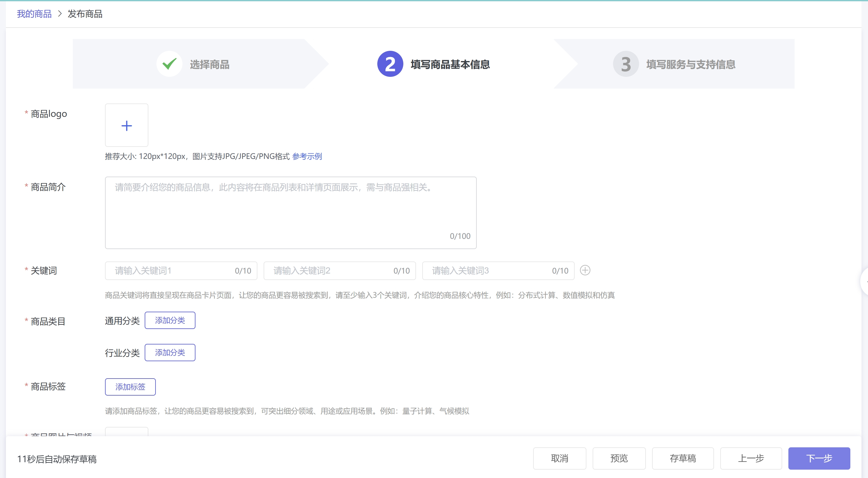Click the breadcrumb arrow separator

click(60, 14)
